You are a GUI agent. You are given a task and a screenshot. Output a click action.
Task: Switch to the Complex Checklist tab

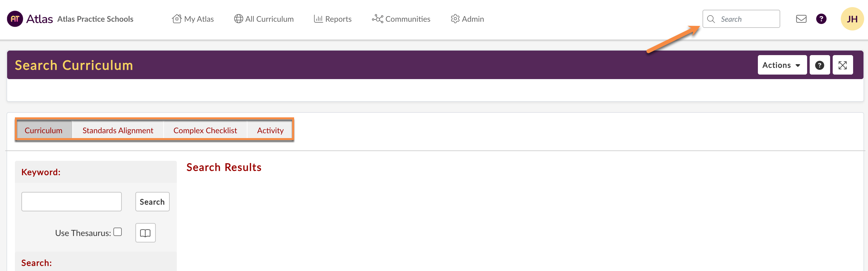tap(205, 130)
